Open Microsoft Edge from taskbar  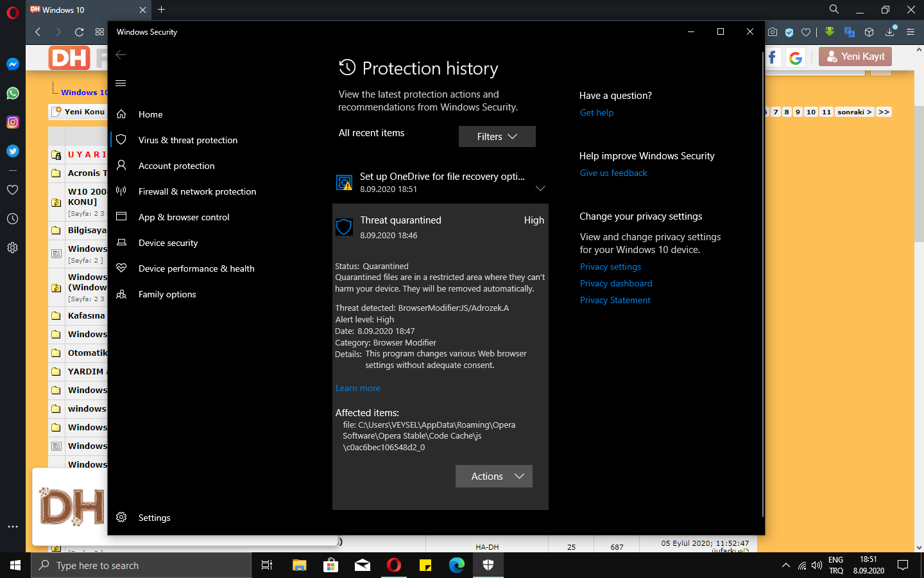point(457,565)
